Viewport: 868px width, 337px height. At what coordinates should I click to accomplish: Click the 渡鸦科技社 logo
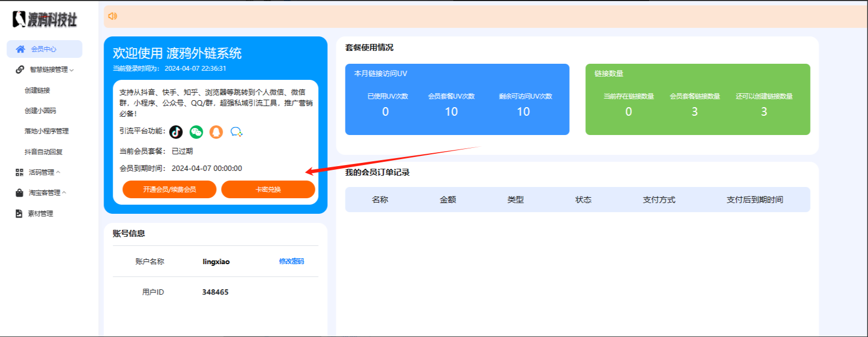45,19
